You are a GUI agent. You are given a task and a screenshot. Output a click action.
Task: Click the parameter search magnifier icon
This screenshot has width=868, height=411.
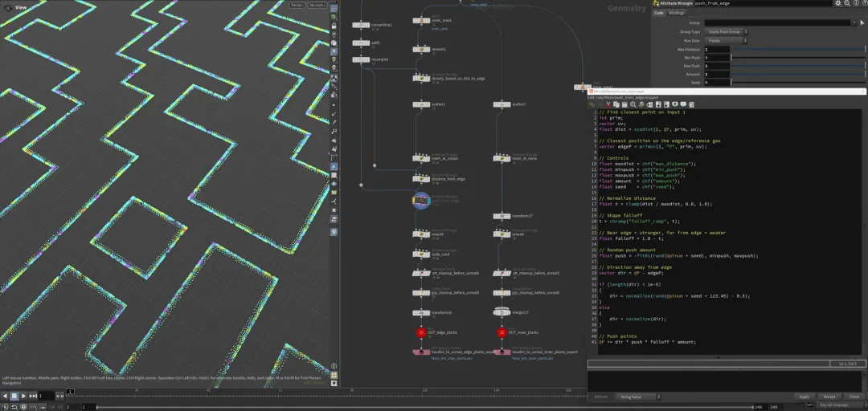click(847, 3)
